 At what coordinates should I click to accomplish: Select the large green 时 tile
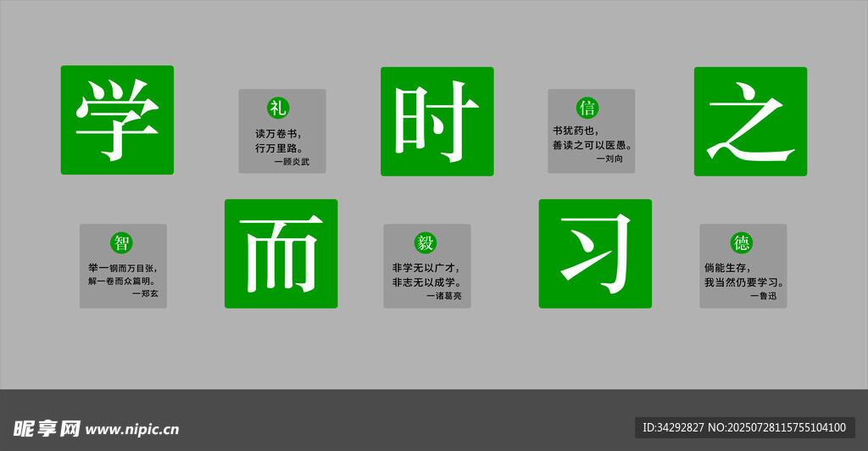coord(437,121)
